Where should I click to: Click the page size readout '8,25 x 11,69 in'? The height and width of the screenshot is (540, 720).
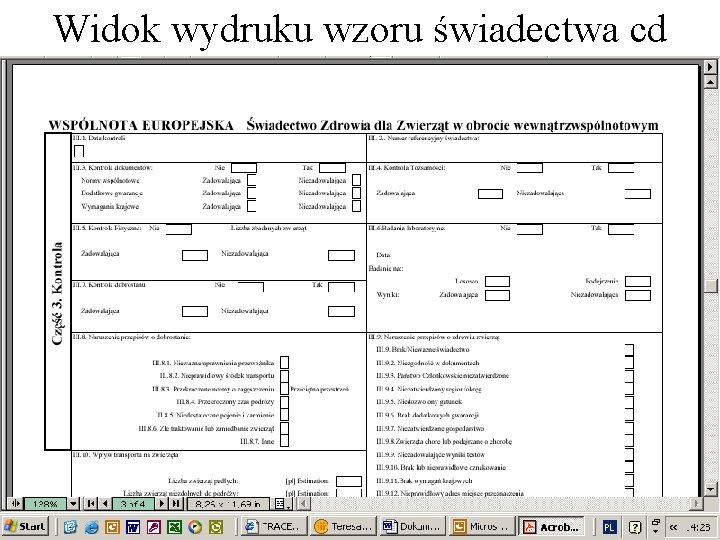click(x=228, y=504)
